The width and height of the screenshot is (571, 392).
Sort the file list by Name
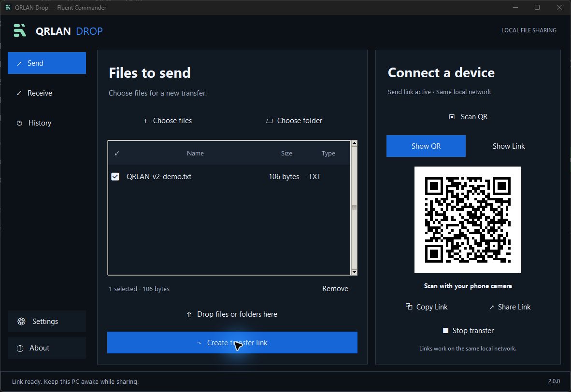click(195, 153)
